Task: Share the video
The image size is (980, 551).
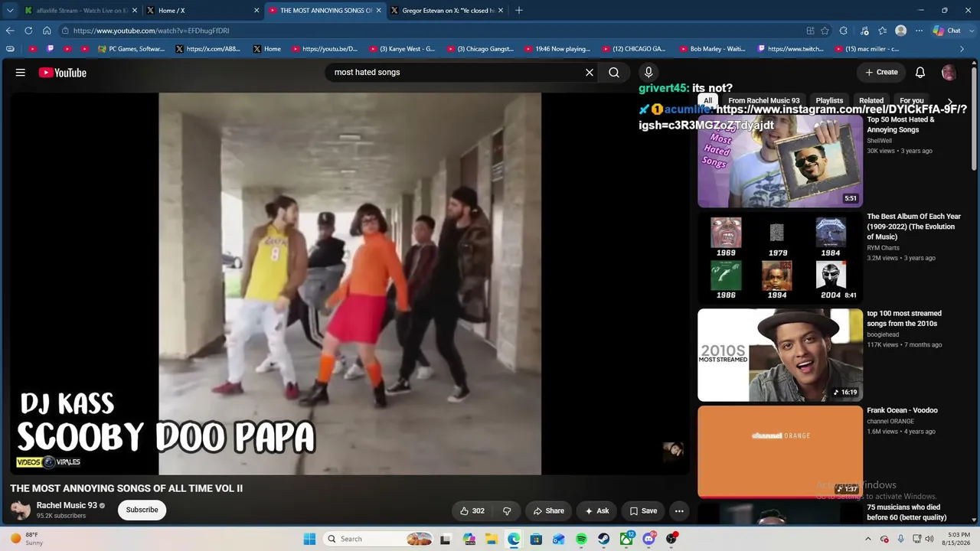Action: 549,511
